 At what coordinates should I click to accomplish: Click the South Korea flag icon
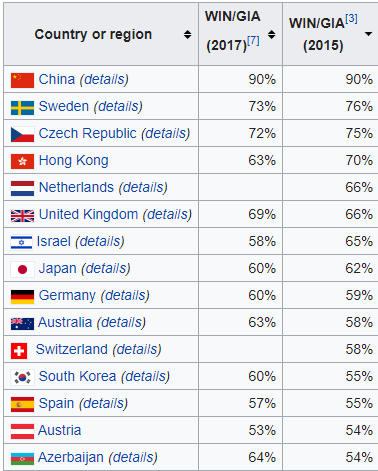click(x=22, y=378)
